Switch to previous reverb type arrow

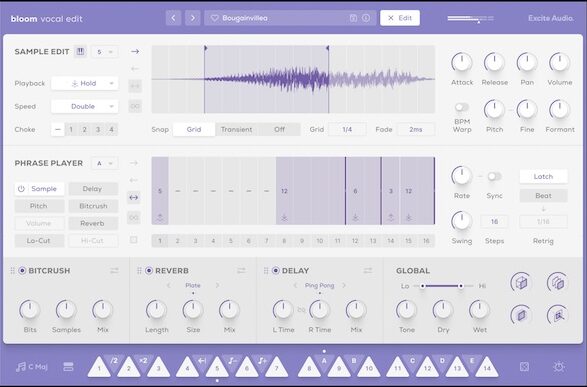coord(169,285)
